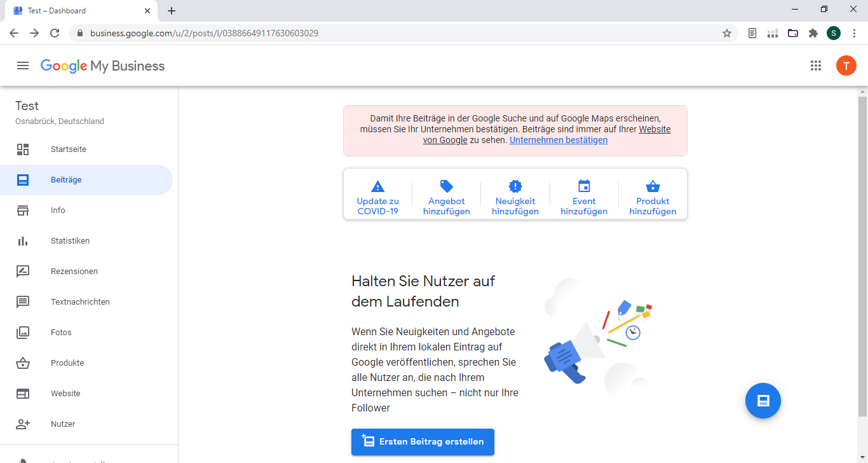Image resolution: width=868 pixels, height=463 pixels.
Task: Click the Unternehmen bestätigen link
Action: 559,140
